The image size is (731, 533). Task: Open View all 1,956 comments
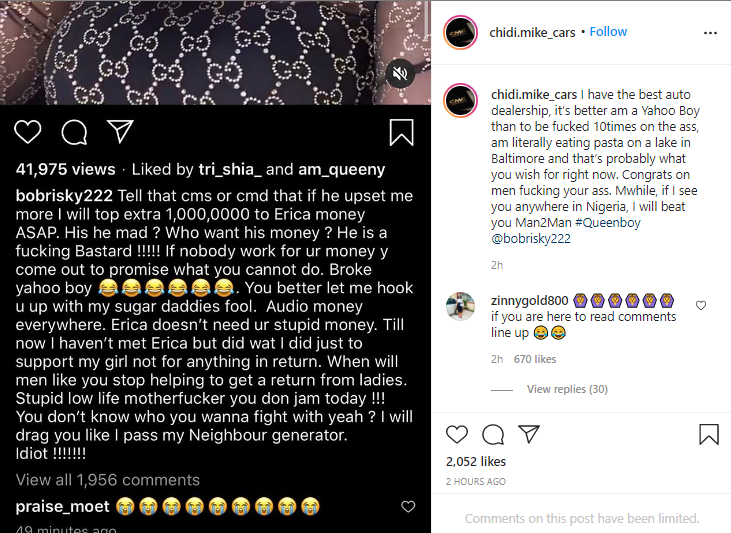point(107,480)
